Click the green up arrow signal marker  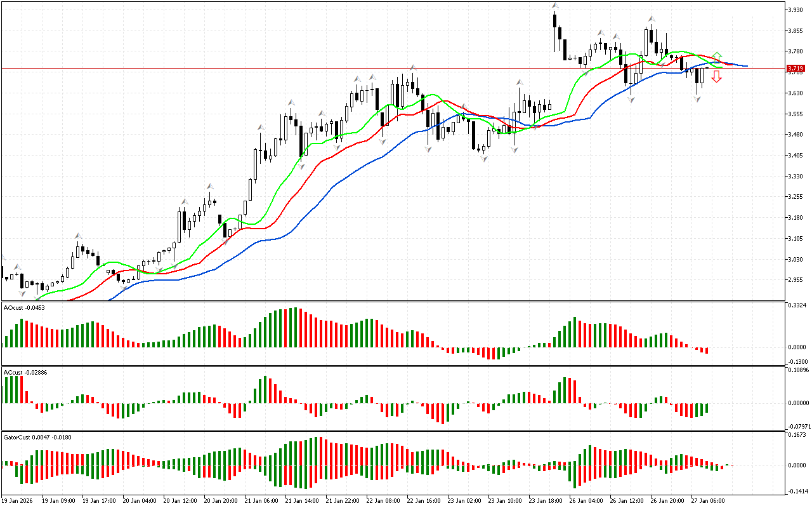click(716, 57)
